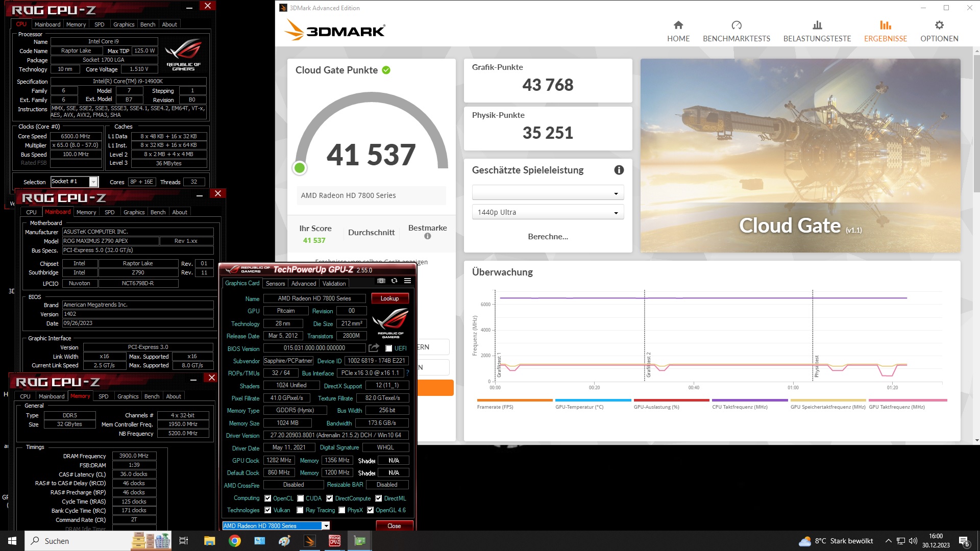Toggle the Ray Tracing checkbox
This screenshot has height=551, width=980.
coord(301,510)
